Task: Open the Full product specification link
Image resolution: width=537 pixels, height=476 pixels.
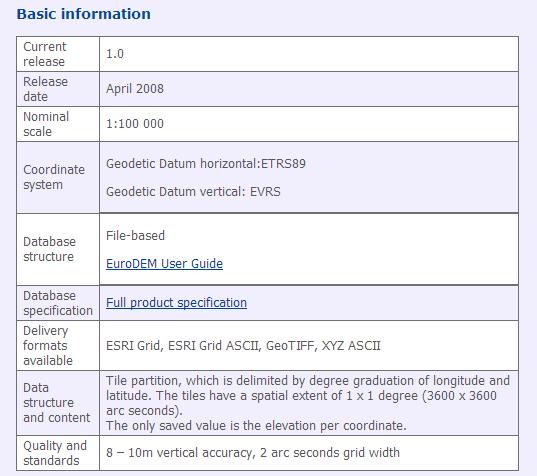Action: (176, 303)
